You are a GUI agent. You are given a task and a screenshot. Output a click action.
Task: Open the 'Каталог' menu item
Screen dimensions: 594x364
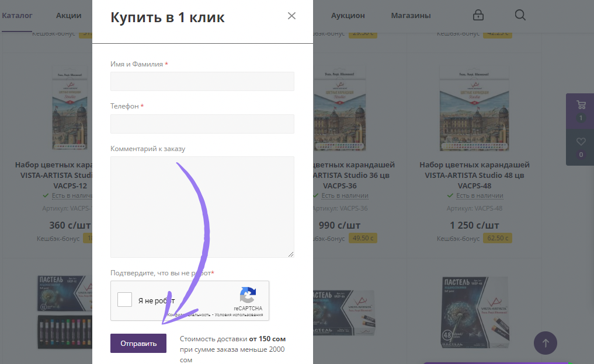(x=17, y=15)
